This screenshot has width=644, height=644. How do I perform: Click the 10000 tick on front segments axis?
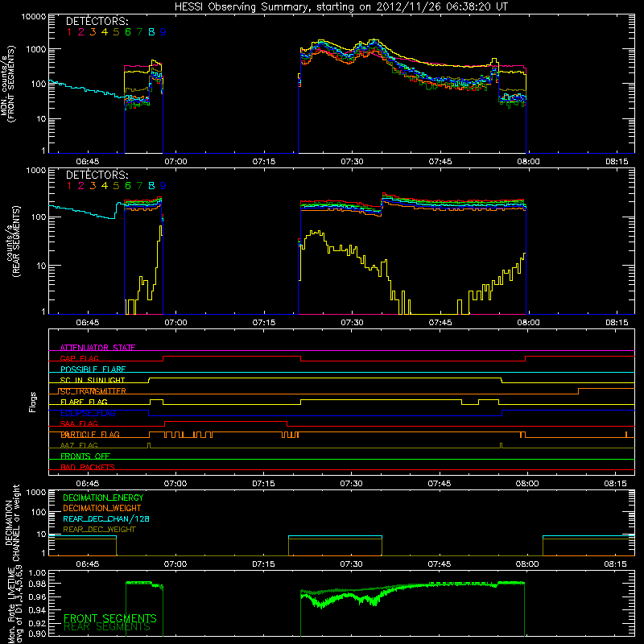click(x=34, y=17)
